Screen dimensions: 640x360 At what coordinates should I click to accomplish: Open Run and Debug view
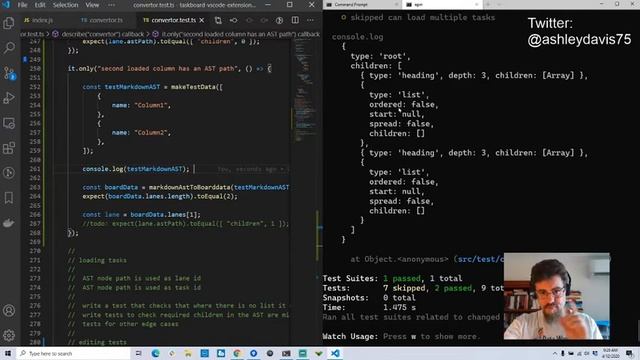[9, 98]
